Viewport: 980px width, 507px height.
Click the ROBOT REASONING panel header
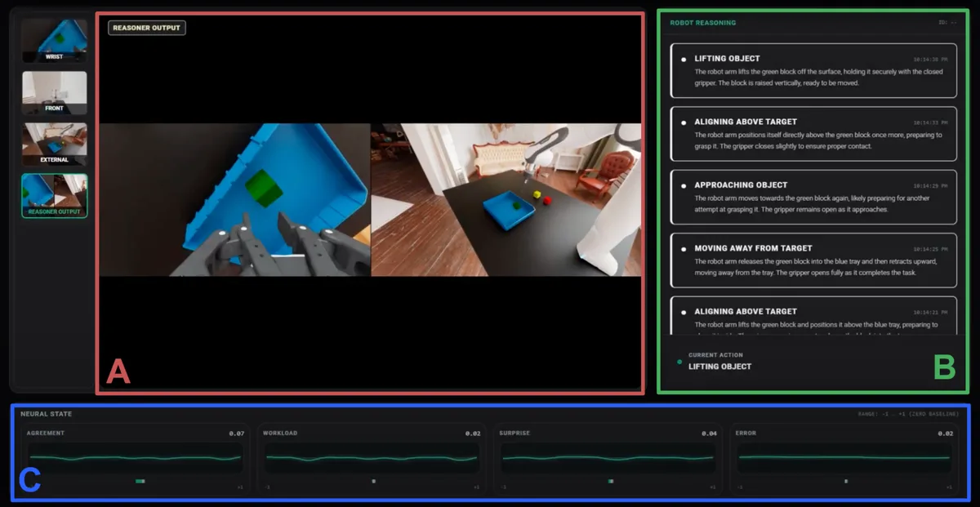coord(702,23)
